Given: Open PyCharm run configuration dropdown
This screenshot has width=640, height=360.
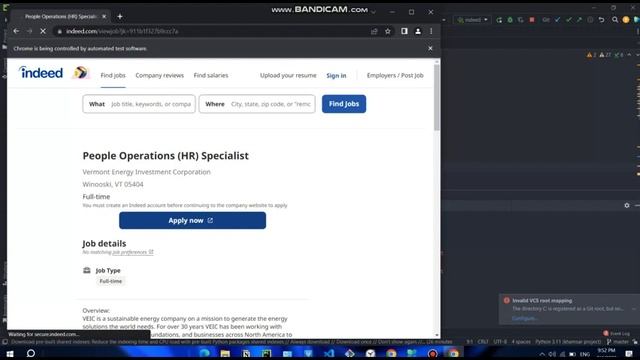Looking at the screenshot, I should [472, 20].
